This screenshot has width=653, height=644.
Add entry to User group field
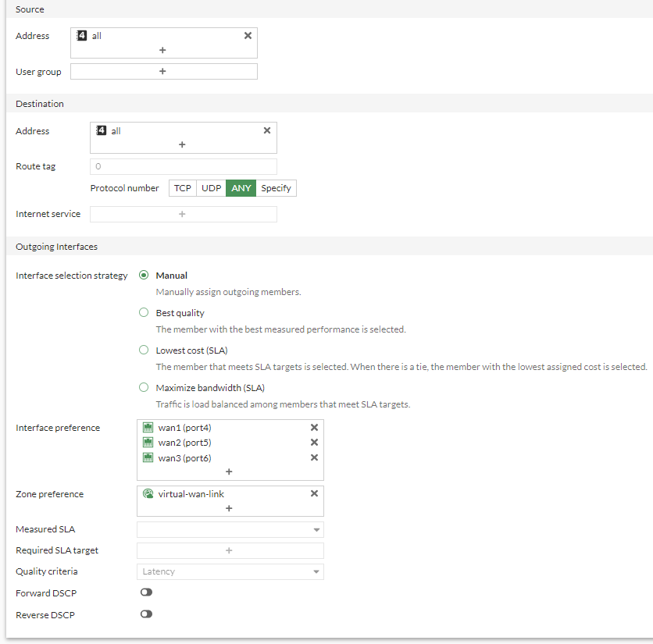click(162, 71)
